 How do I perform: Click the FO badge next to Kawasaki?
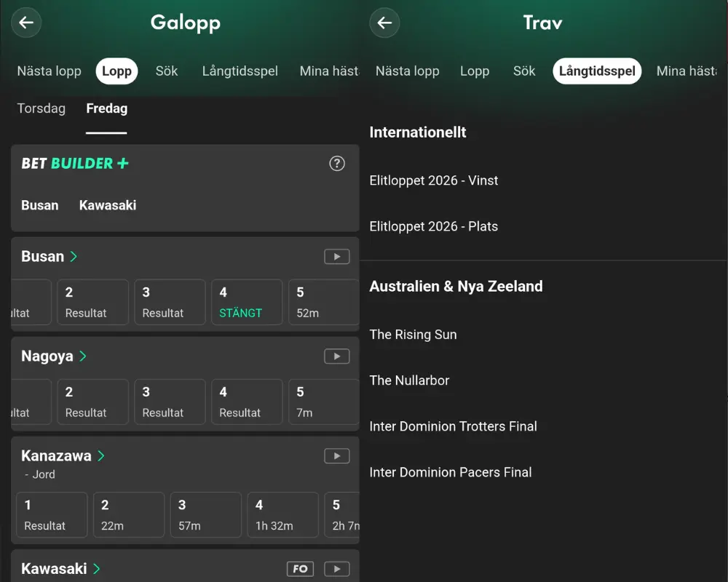point(300,568)
